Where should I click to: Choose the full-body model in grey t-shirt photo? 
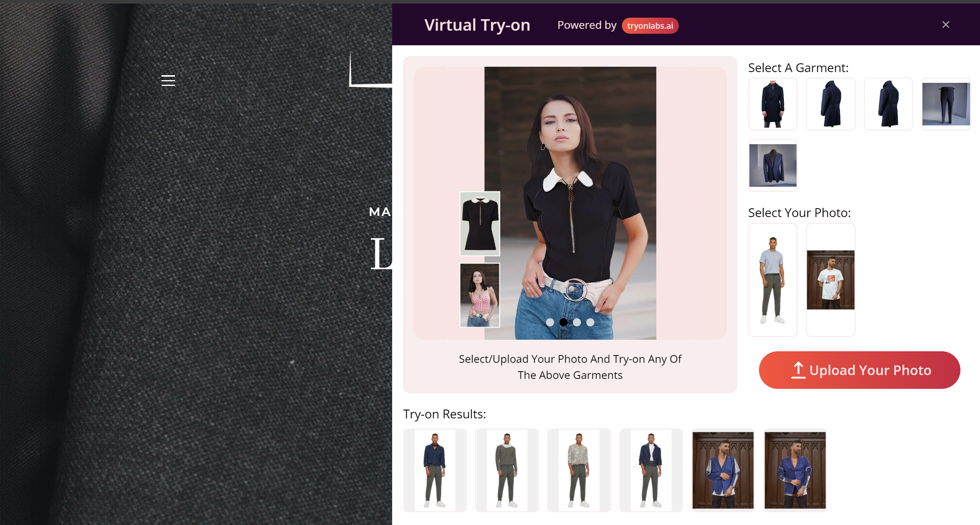(x=773, y=280)
